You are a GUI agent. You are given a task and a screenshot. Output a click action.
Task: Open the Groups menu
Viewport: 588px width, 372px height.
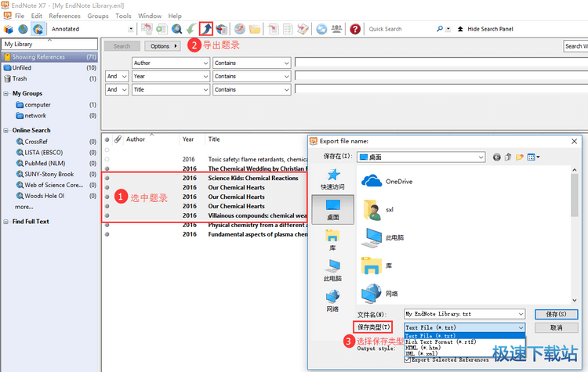tap(98, 16)
